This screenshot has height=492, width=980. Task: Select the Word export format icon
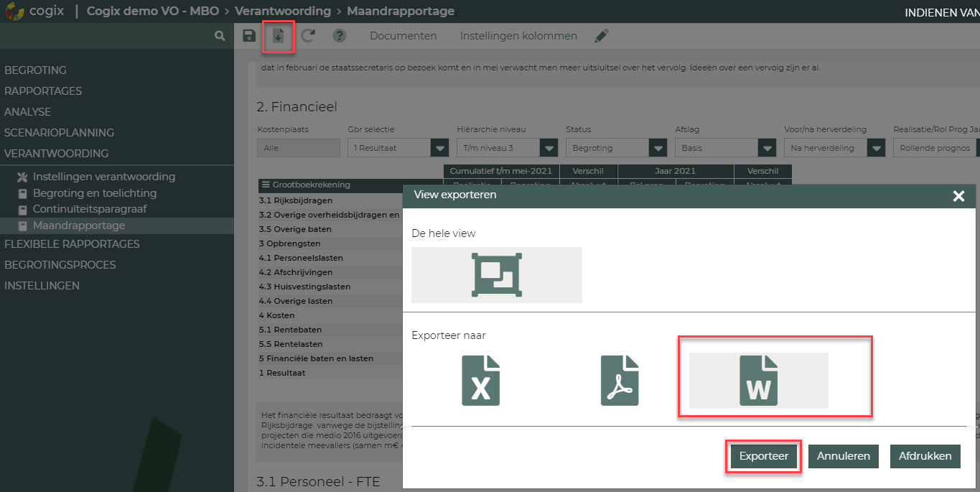pyautogui.click(x=759, y=381)
